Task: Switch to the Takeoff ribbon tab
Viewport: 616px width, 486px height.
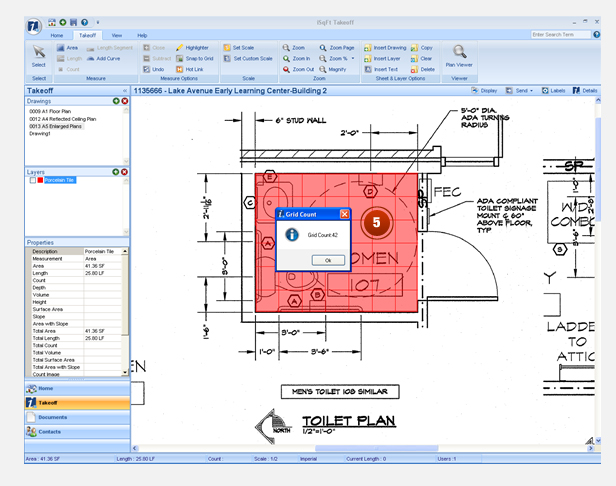Action: (87, 35)
